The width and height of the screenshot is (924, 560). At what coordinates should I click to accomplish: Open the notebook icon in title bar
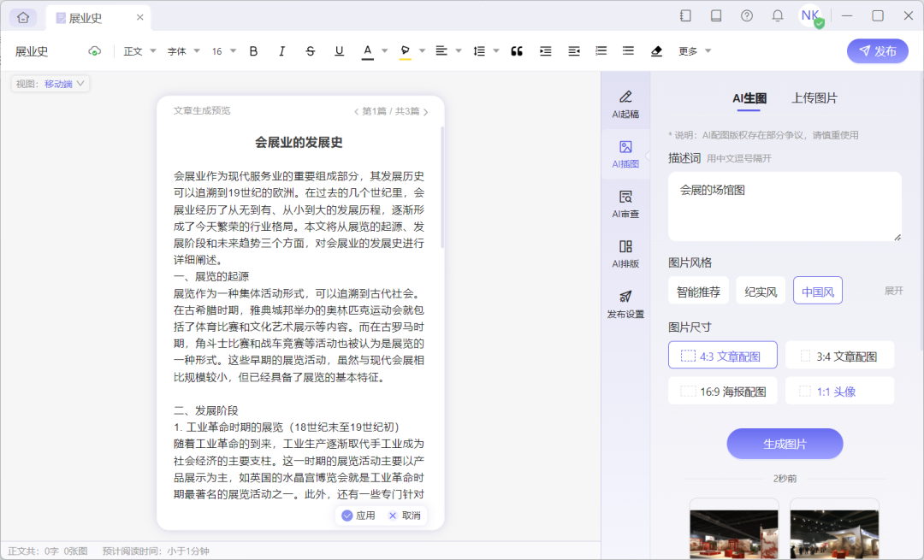(x=716, y=16)
